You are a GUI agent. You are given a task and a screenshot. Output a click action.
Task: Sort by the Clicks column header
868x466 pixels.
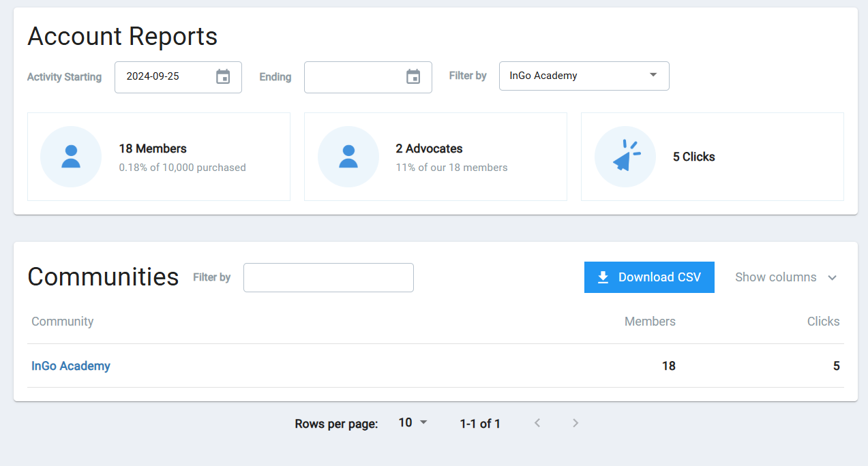(x=823, y=322)
